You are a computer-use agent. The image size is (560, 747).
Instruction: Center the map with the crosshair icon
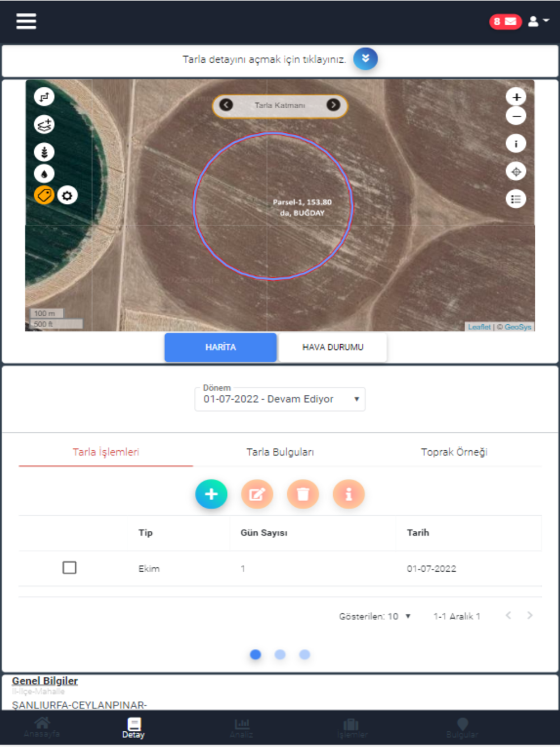[x=516, y=171]
